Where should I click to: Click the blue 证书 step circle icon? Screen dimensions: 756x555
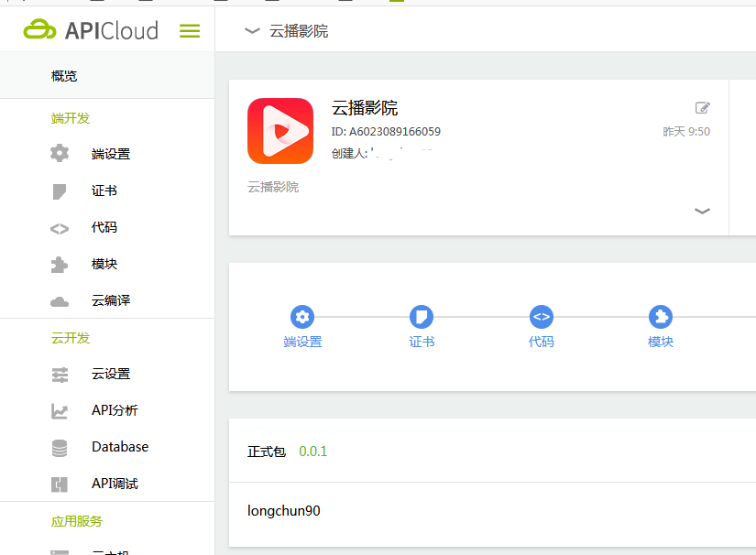point(422,317)
